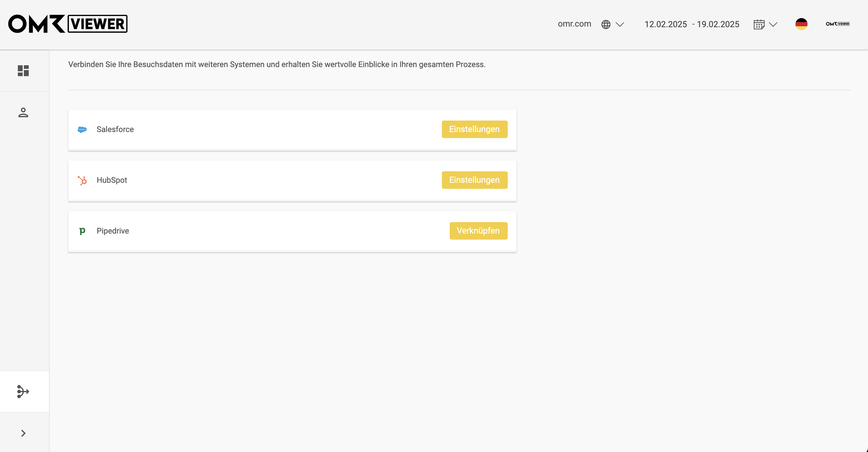
Task: Select the integrations merge icon in sidebar
Action: click(23, 391)
